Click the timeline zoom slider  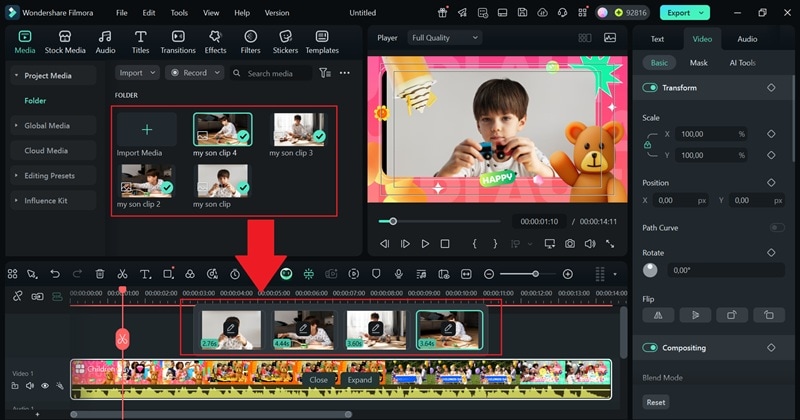528,274
